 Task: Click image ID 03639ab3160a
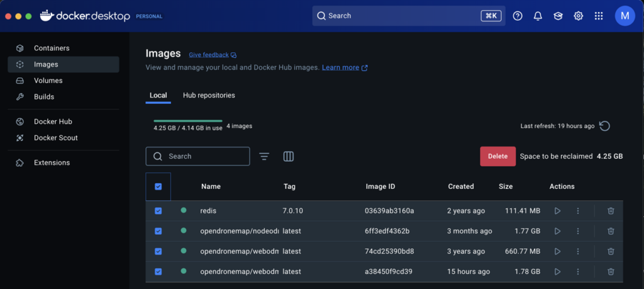(x=389, y=211)
